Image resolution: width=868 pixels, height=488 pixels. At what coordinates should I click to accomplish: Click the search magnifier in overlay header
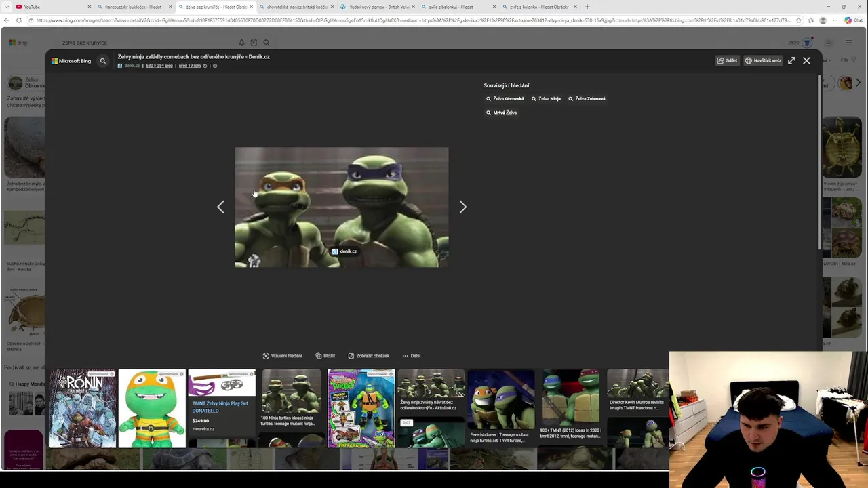click(x=103, y=61)
